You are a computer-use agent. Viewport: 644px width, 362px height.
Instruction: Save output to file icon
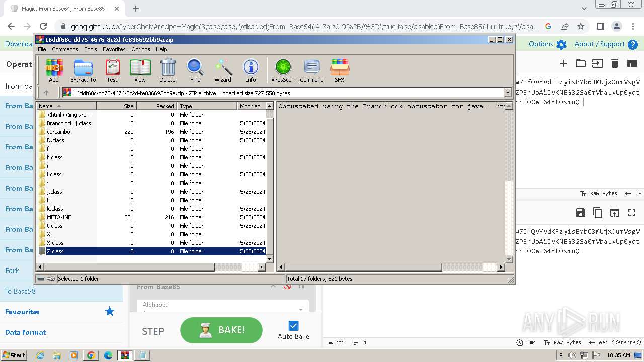(x=581, y=213)
